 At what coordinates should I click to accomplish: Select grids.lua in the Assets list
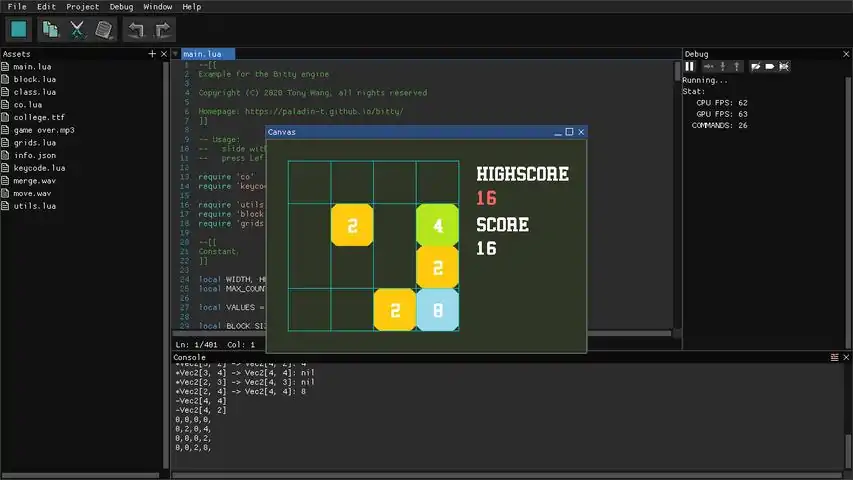click(34, 143)
